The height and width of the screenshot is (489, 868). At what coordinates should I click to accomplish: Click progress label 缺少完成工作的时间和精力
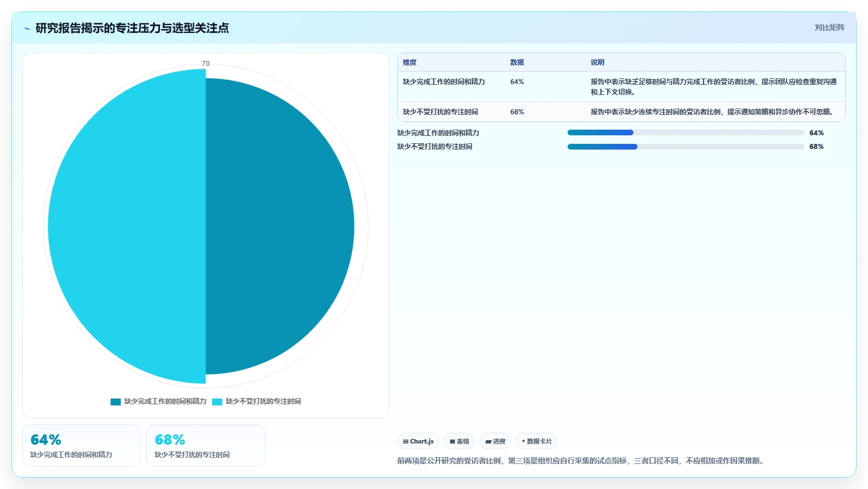(438, 133)
